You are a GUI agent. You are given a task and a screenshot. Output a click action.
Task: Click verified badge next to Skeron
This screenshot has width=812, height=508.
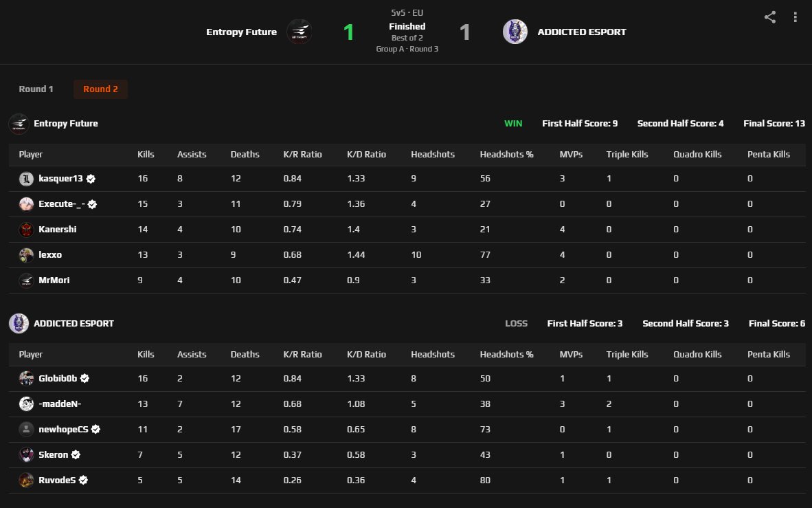(76, 454)
